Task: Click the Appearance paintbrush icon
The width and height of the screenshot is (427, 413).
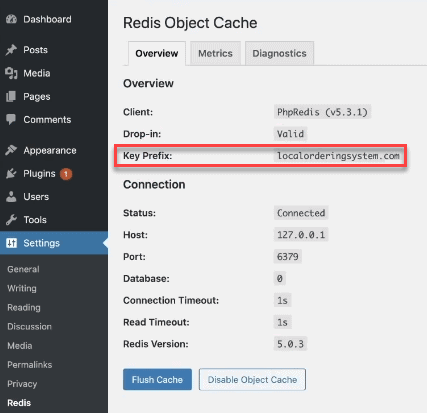Action: (x=11, y=150)
